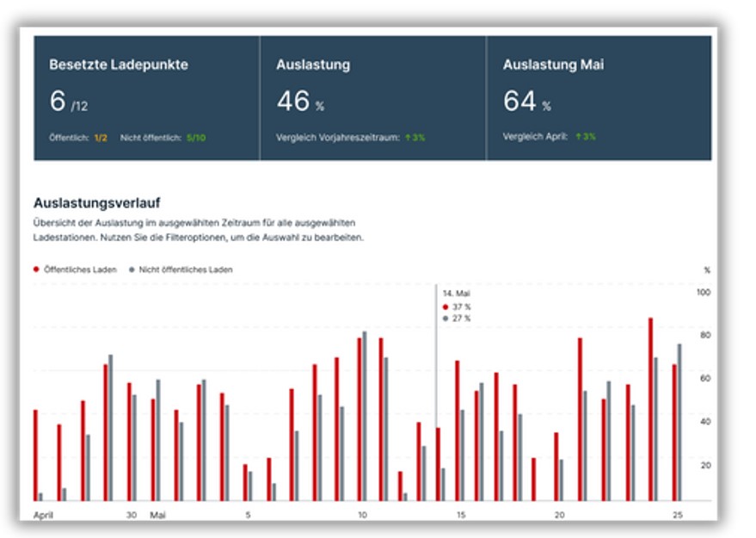The width and height of the screenshot is (756, 538).
Task: Click gray dot next to 27 % in tooltip
Action: point(445,318)
